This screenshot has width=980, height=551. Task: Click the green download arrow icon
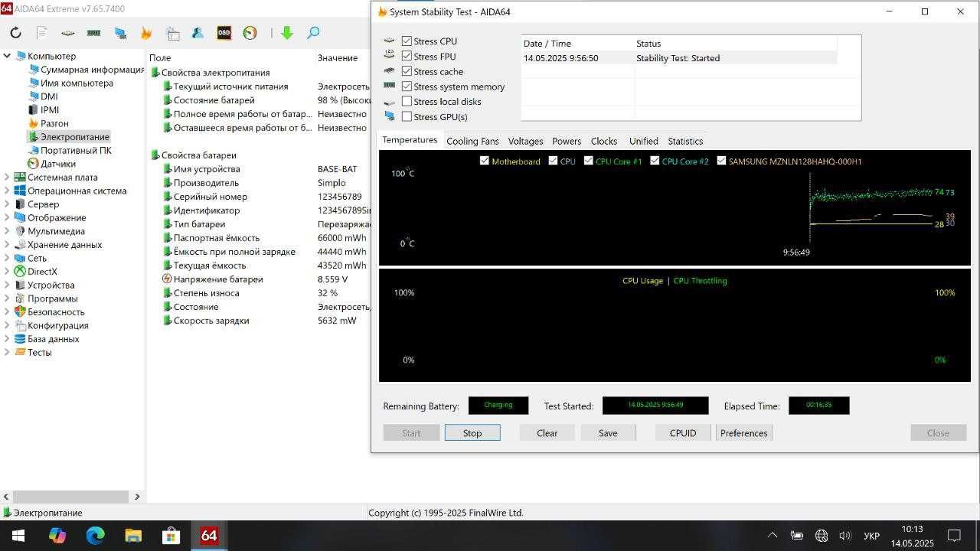click(287, 33)
